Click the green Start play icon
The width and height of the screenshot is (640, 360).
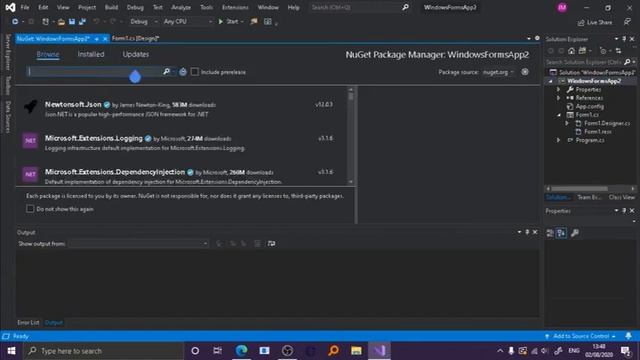(221, 22)
